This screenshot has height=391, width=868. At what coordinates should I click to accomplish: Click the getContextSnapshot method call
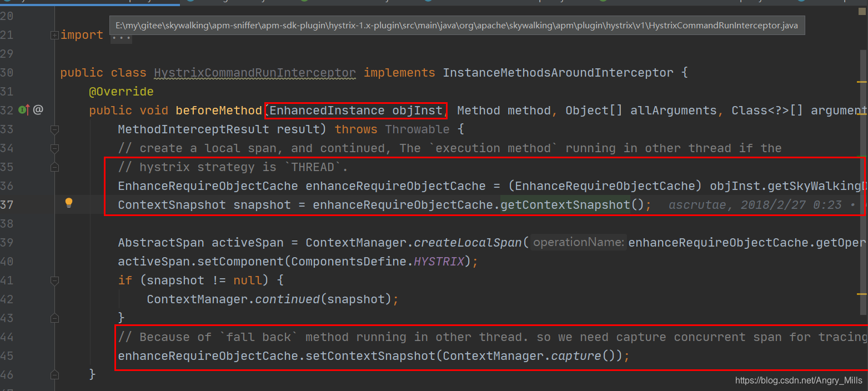(565, 205)
